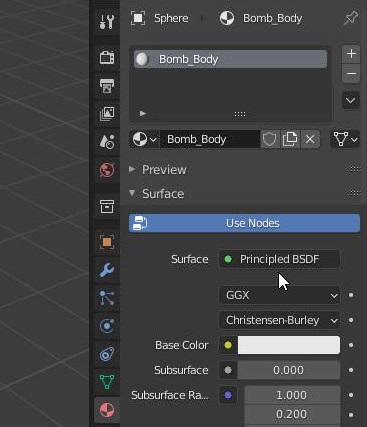The width and height of the screenshot is (367, 427).
Task: Open the Render properties tab
Action: (107, 58)
